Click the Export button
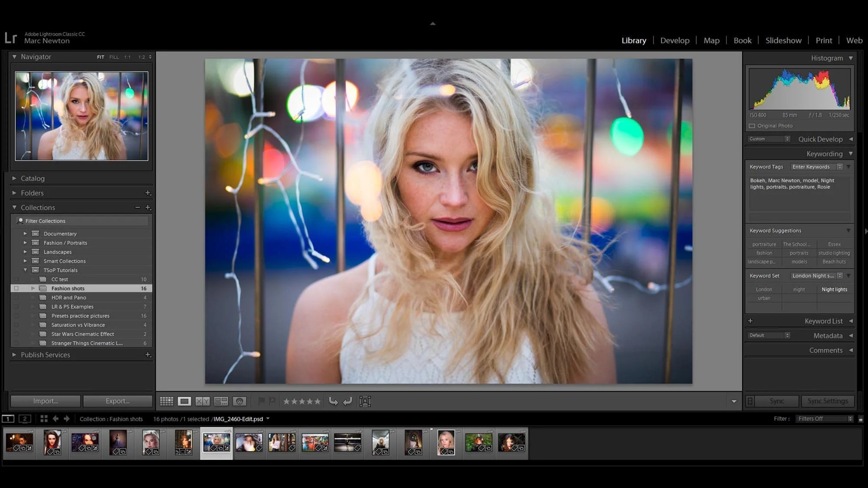This screenshot has width=868, height=488. [x=118, y=401]
